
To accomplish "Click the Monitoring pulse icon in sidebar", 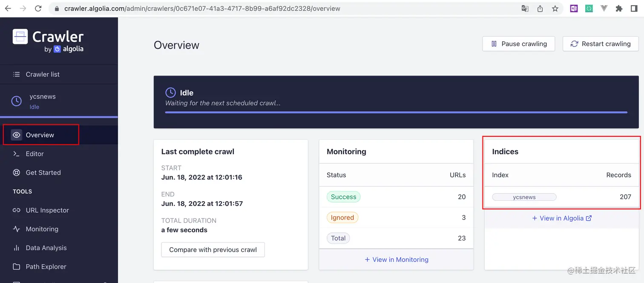I will [17, 229].
